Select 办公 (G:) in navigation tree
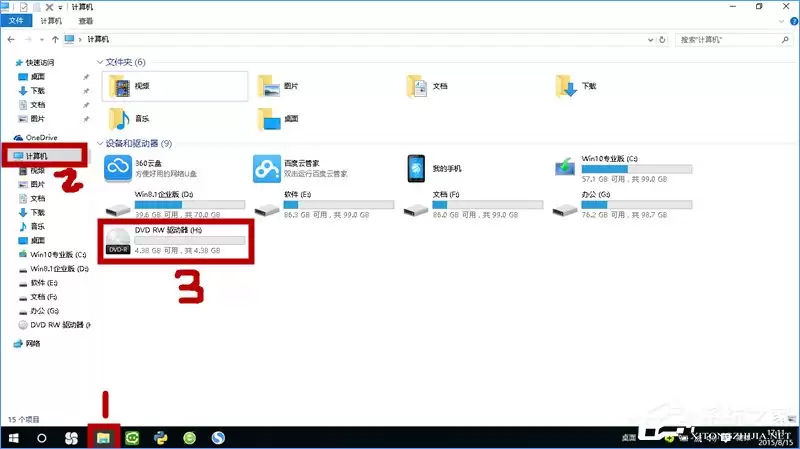 [x=39, y=311]
